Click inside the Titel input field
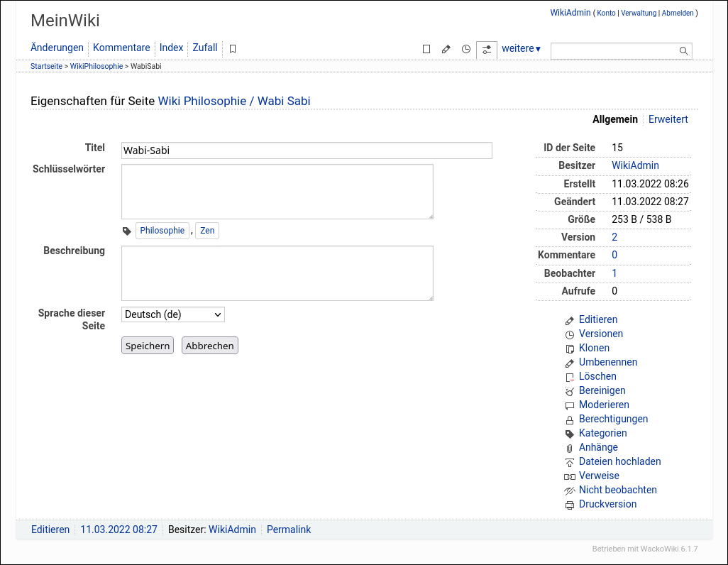 click(x=307, y=150)
